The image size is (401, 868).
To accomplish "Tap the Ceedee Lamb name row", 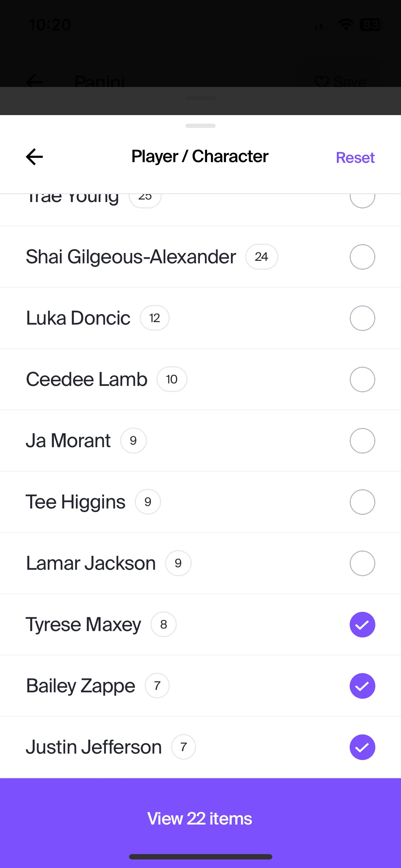I will tap(200, 379).
